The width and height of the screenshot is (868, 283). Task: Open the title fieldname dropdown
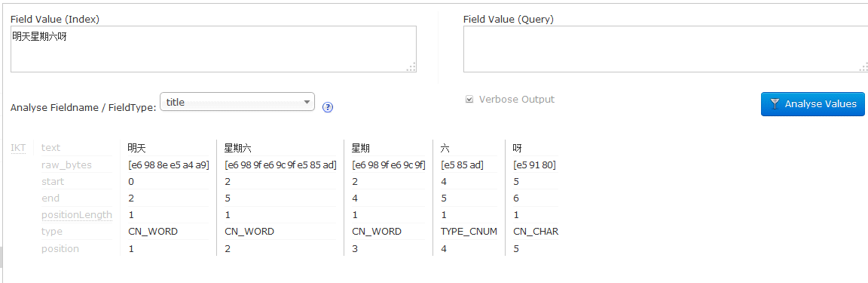point(237,102)
